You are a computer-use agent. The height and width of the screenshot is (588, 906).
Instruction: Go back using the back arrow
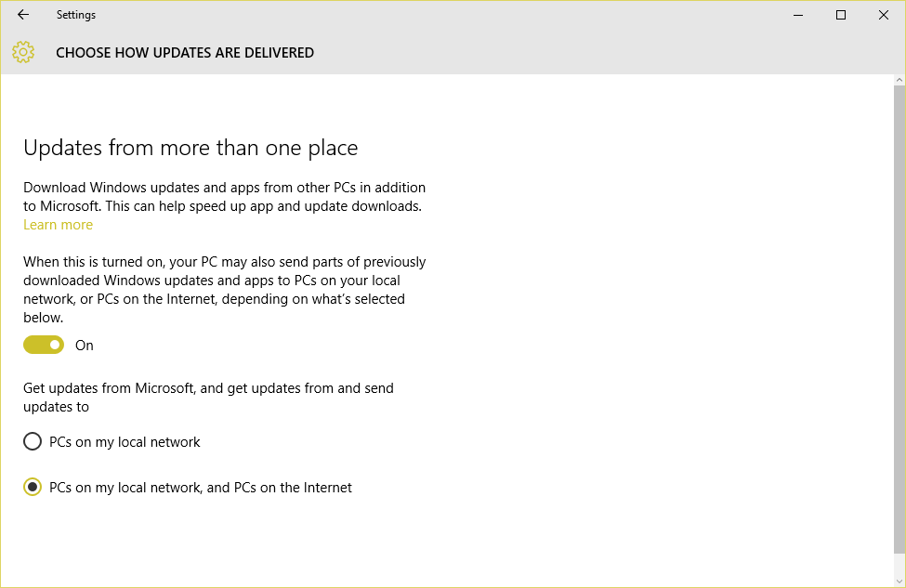pos(23,15)
